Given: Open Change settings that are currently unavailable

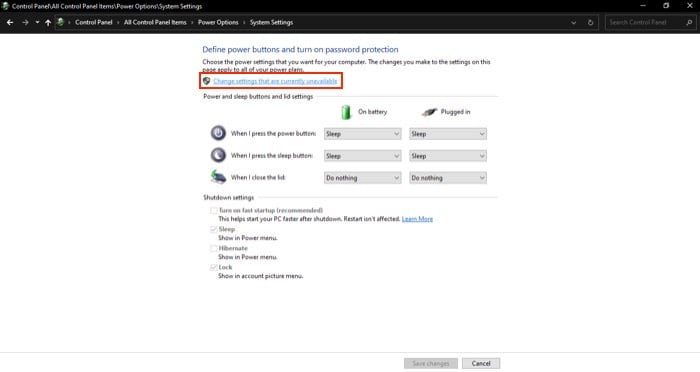Looking at the screenshot, I should (x=275, y=81).
